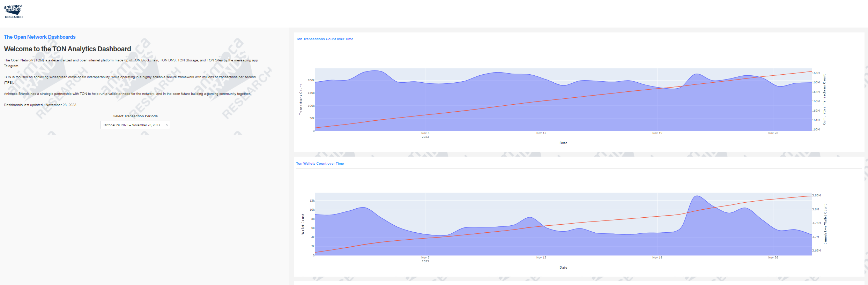
Task: Click the 165M tick on cumulative transactions axis
Action: [x=816, y=82]
